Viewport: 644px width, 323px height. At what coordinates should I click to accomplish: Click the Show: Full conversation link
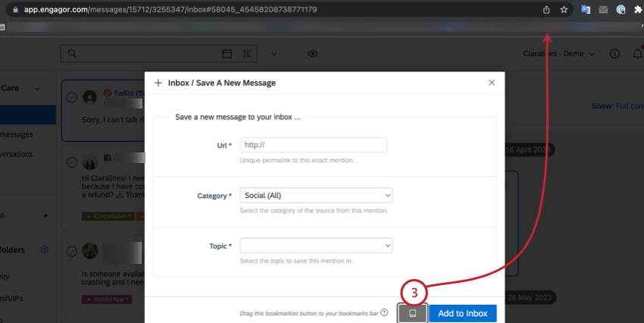click(x=617, y=106)
